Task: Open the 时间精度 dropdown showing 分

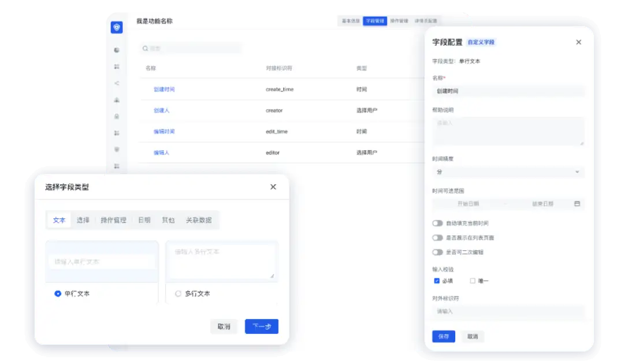Action: pos(508,172)
